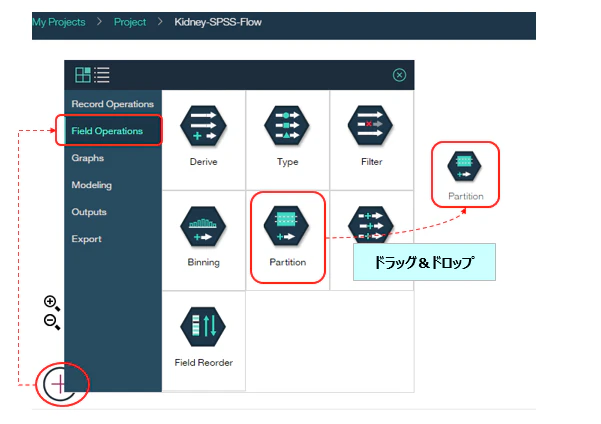Switch palette to grid view

(83, 75)
